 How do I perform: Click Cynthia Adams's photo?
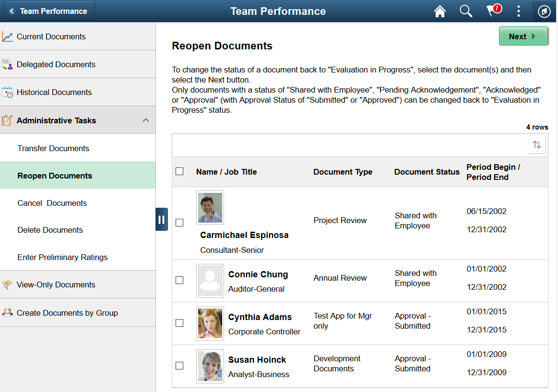point(210,323)
